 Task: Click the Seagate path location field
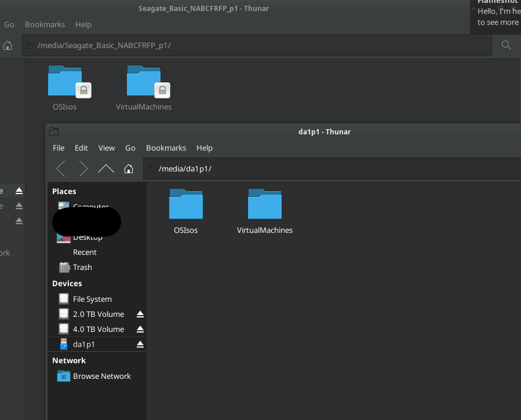click(x=261, y=45)
